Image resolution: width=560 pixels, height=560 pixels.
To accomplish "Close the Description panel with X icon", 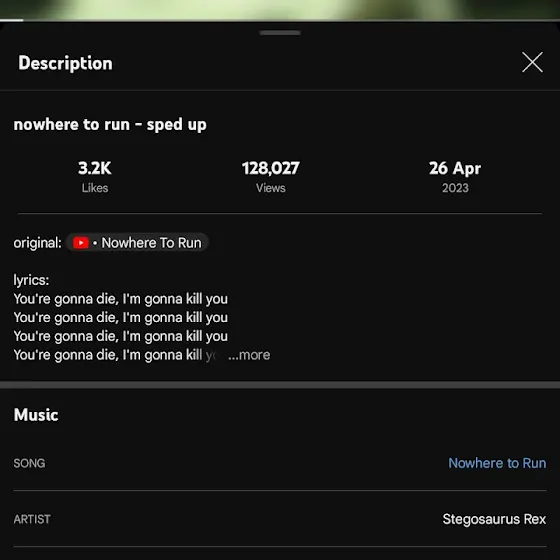I will pyautogui.click(x=532, y=62).
